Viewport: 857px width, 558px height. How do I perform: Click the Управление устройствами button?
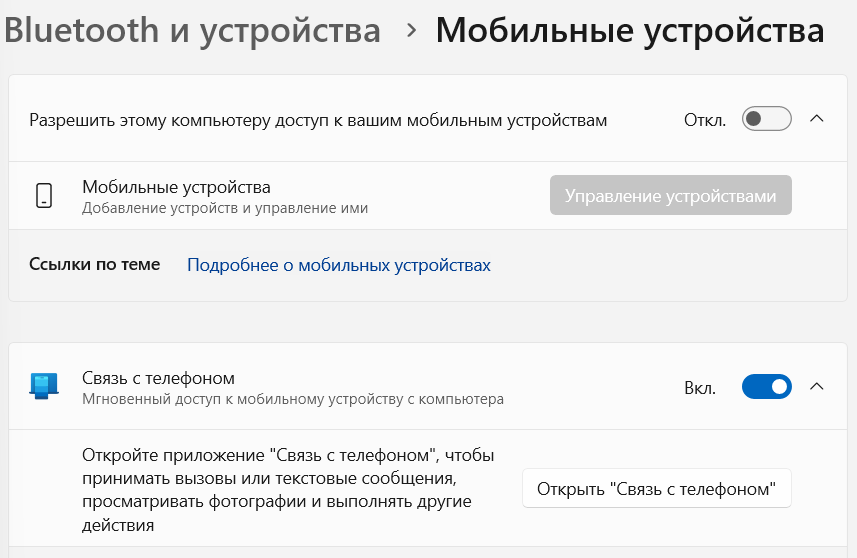(x=671, y=195)
